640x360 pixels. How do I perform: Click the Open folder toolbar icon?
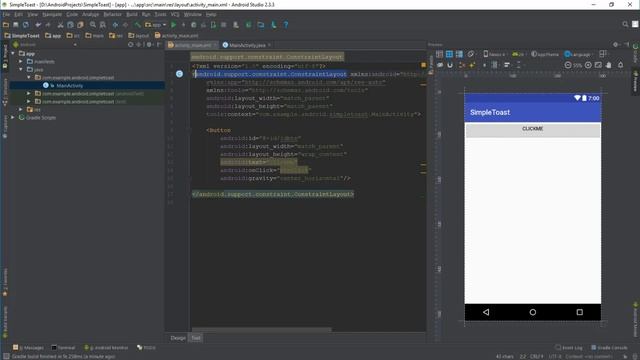click(x=6, y=25)
